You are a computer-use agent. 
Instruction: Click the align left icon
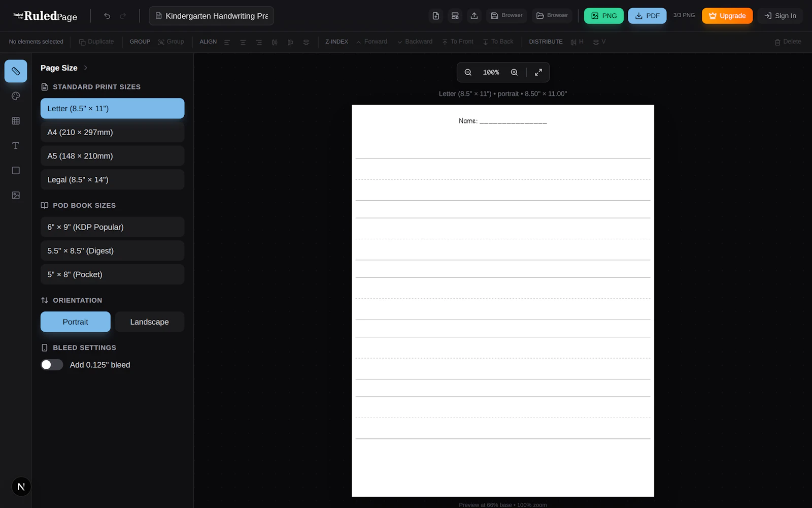pyautogui.click(x=227, y=42)
